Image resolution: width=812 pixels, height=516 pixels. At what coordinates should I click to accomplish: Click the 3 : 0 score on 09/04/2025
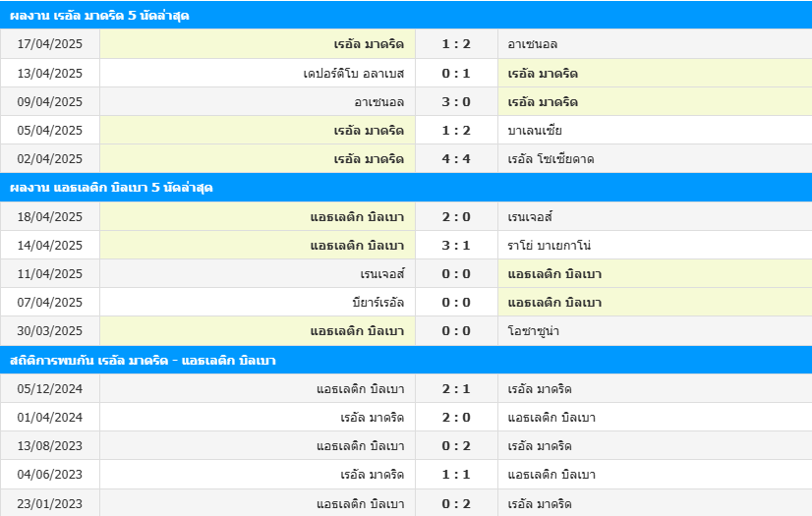tap(456, 102)
